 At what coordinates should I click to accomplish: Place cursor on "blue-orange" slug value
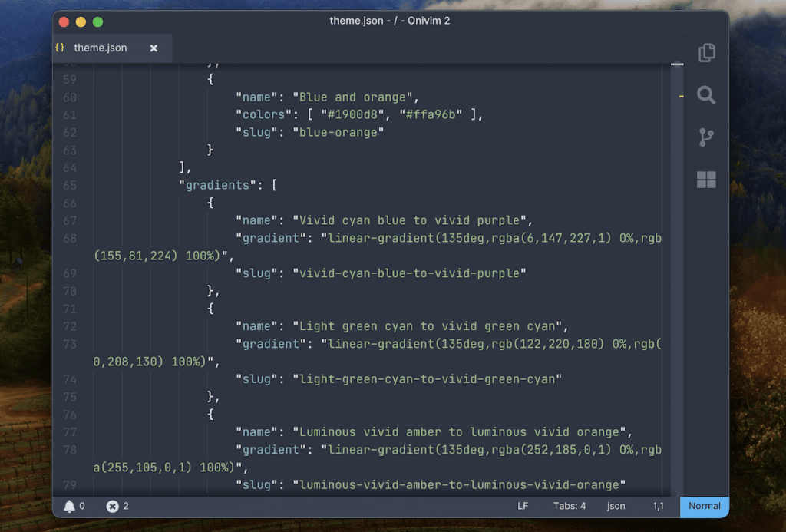point(342,132)
